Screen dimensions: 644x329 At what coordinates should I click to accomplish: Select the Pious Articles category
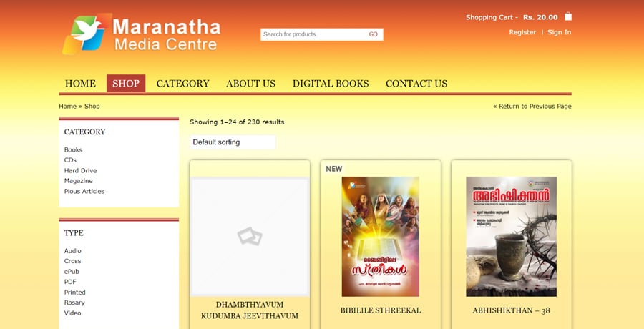click(84, 191)
